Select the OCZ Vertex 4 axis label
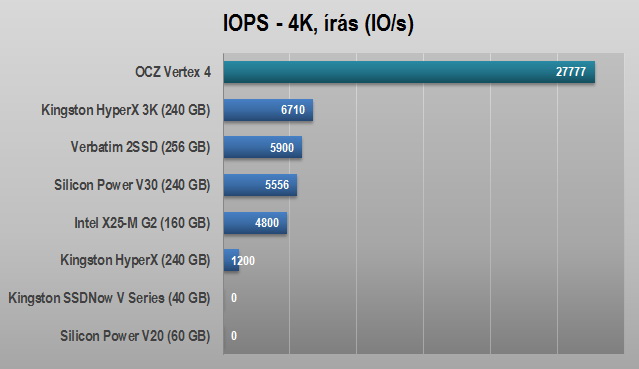Screen dimensions: 639x369 173,72
